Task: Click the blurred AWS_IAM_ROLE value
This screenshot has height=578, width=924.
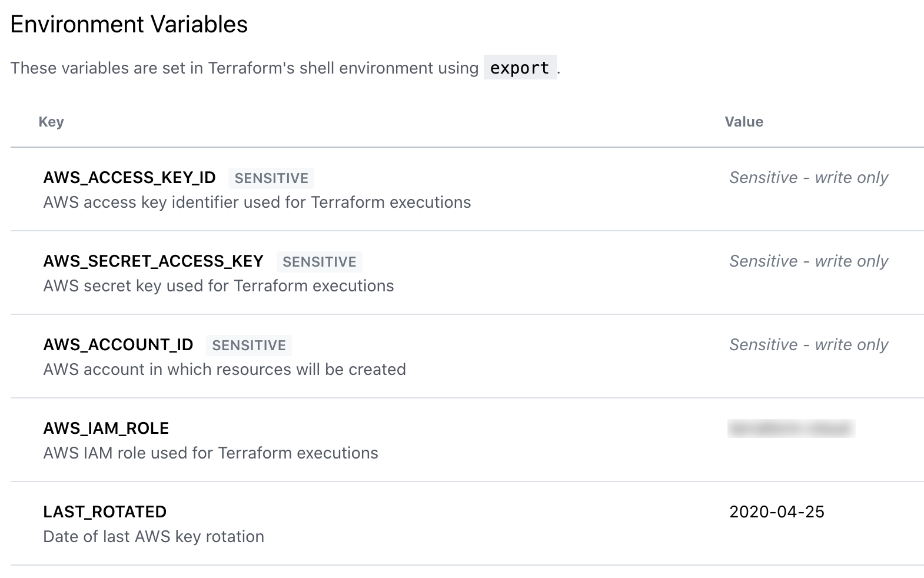Action: [791, 428]
